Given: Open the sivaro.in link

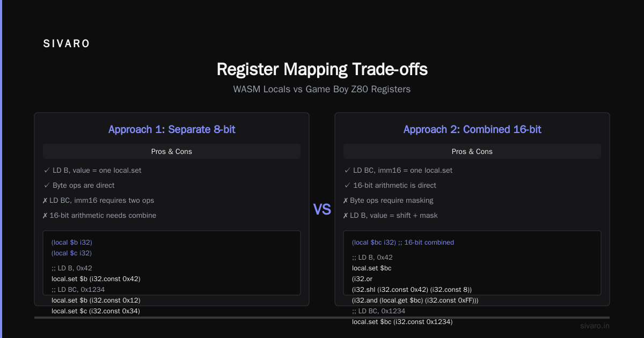Looking at the screenshot, I should pyautogui.click(x=595, y=326).
